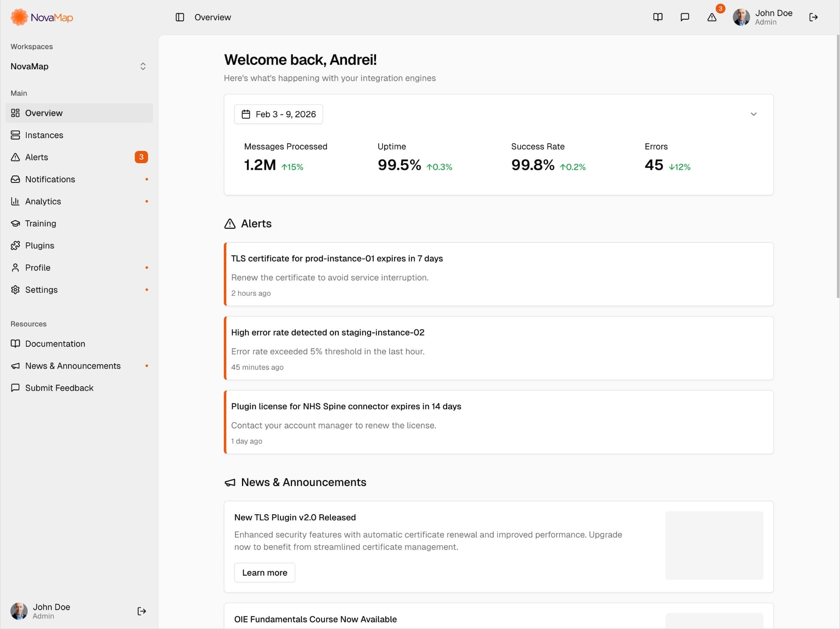
Task: Expand the NovaMap workspace switcher
Action: pyautogui.click(x=143, y=66)
